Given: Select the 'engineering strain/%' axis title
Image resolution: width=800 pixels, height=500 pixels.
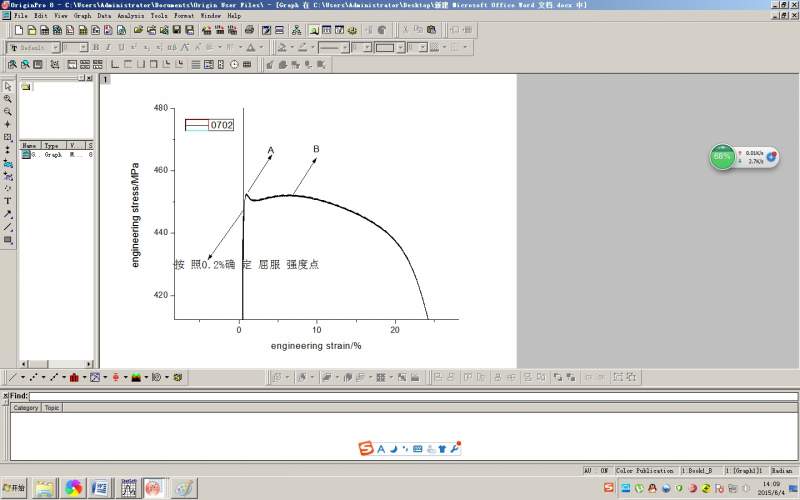Looking at the screenshot, I should (316, 346).
